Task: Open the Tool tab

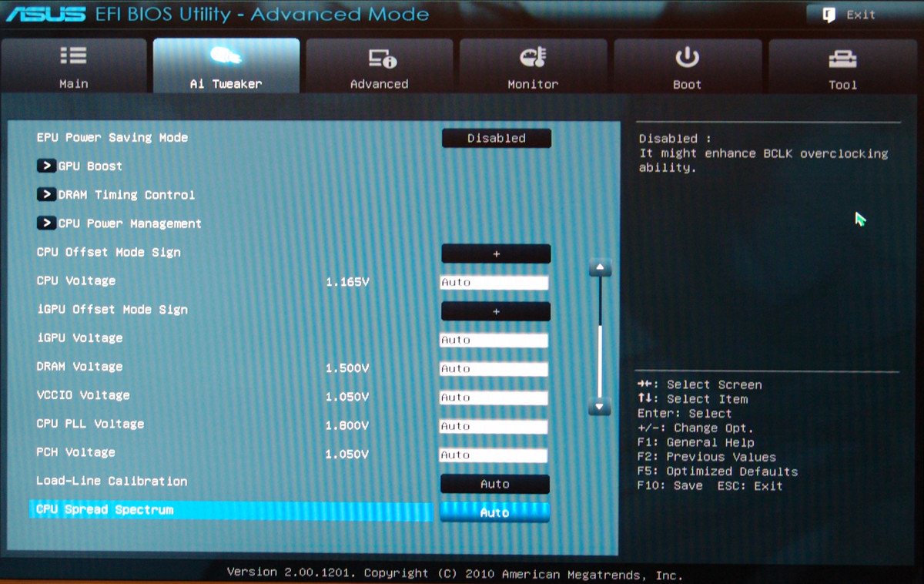Action: (843, 66)
